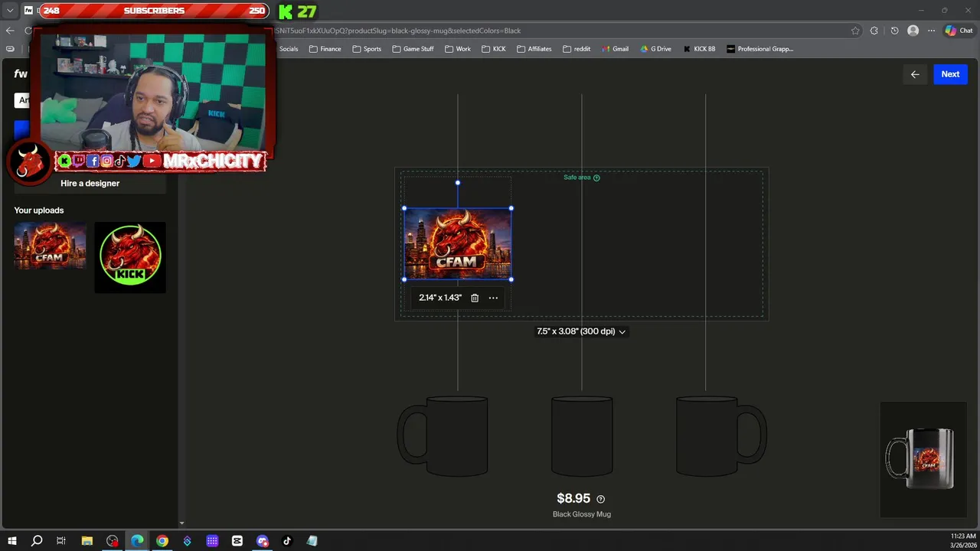
Task: Click the G Drive bookmark
Action: click(655, 49)
